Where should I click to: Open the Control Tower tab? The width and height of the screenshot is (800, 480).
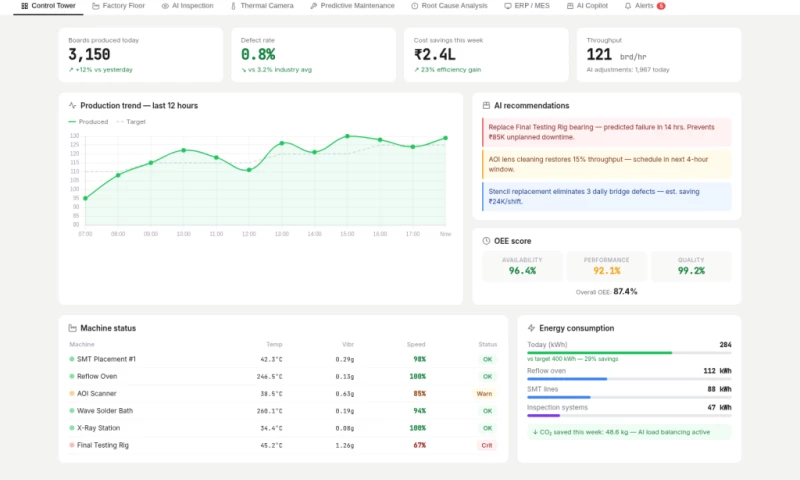[x=48, y=6]
